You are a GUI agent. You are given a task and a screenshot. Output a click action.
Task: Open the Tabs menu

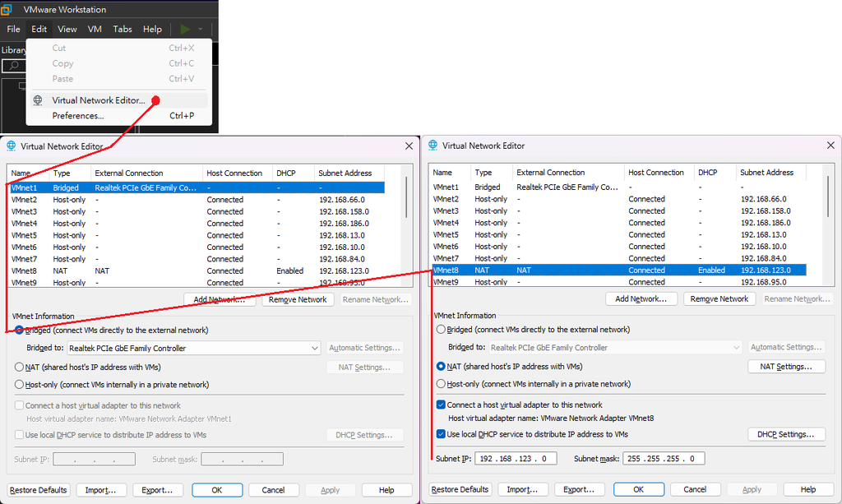(123, 29)
